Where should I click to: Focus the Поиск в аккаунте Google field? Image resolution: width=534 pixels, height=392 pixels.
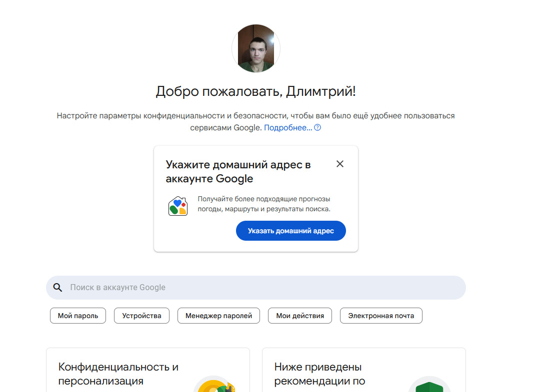(x=256, y=288)
